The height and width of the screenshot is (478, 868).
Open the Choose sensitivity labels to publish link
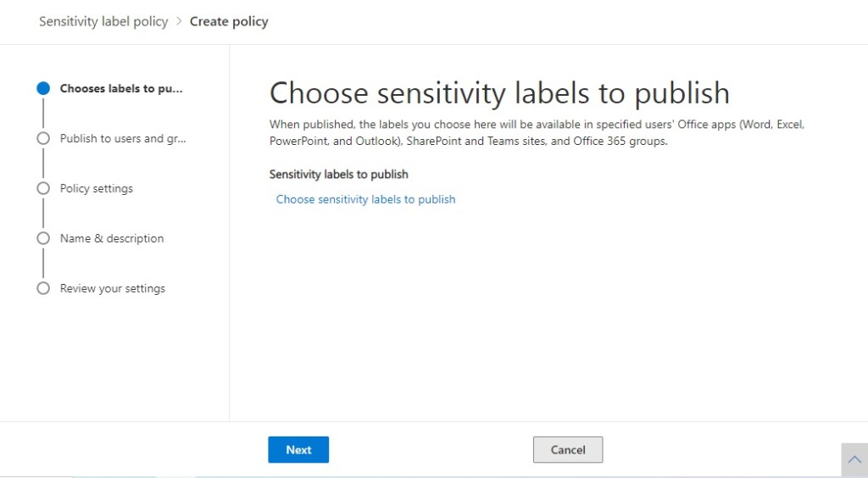pyautogui.click(x=365, y=199)
